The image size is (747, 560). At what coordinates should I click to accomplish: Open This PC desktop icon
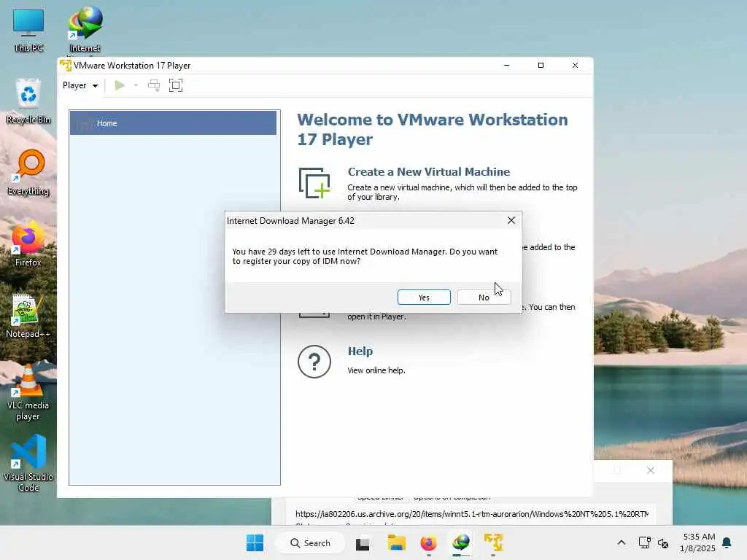(28, 31)
